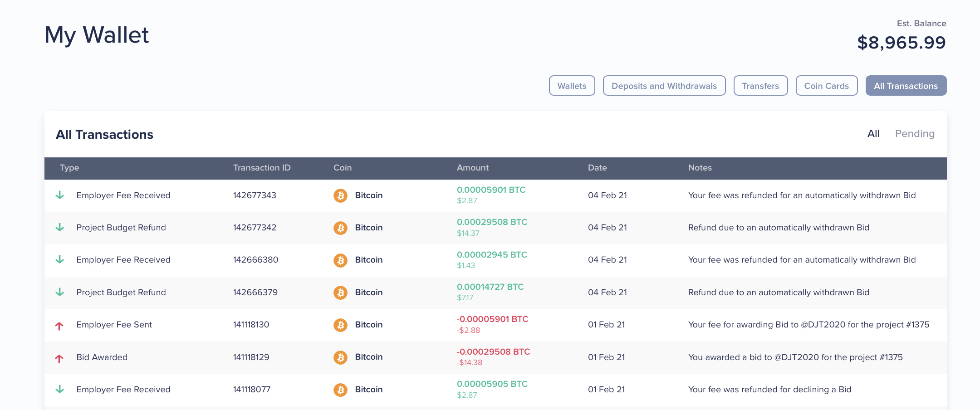
Task: Click the Transaction ID column header
Action: pyautogui.click(x=261, y=168)
